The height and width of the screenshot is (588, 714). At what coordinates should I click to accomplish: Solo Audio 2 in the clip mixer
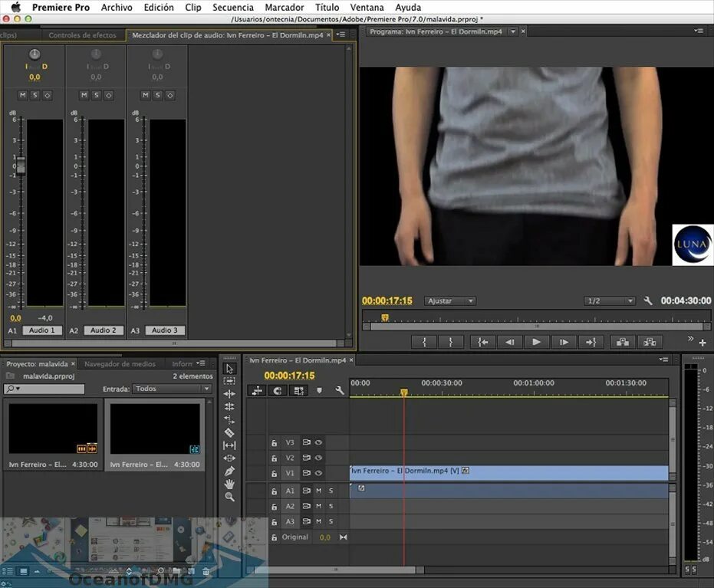(x=96, y=94)
